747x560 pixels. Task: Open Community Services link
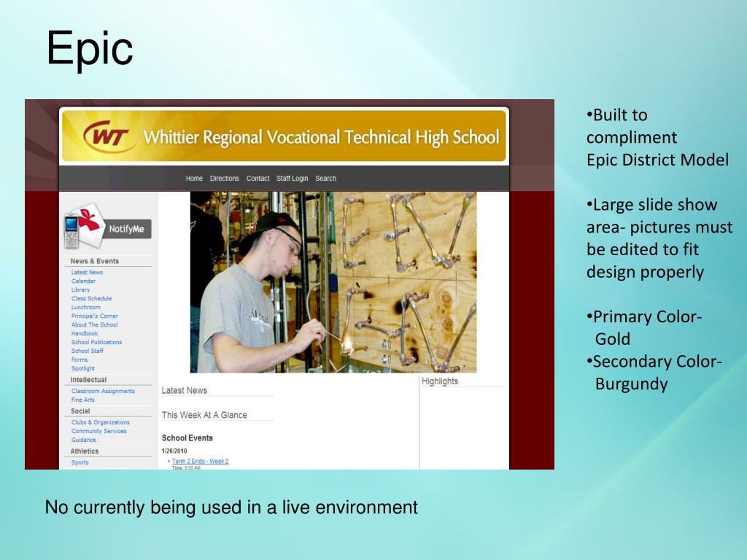coord(99,431)
